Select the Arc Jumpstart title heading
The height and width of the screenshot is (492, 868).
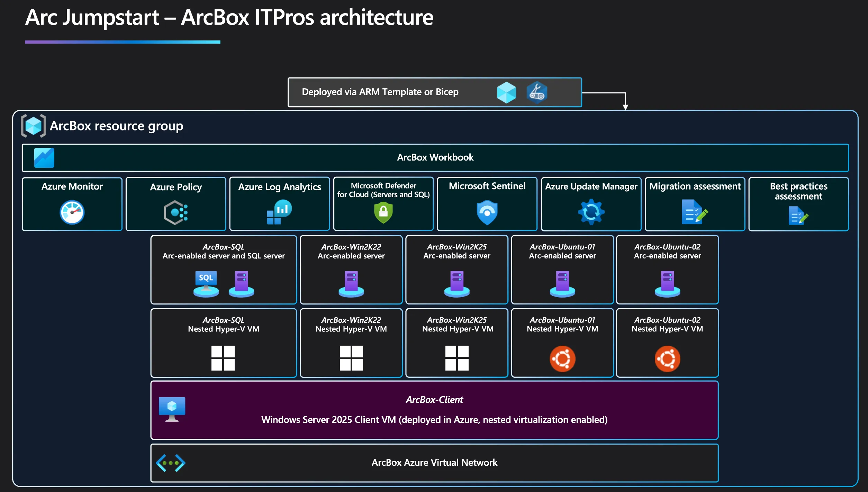229,18
